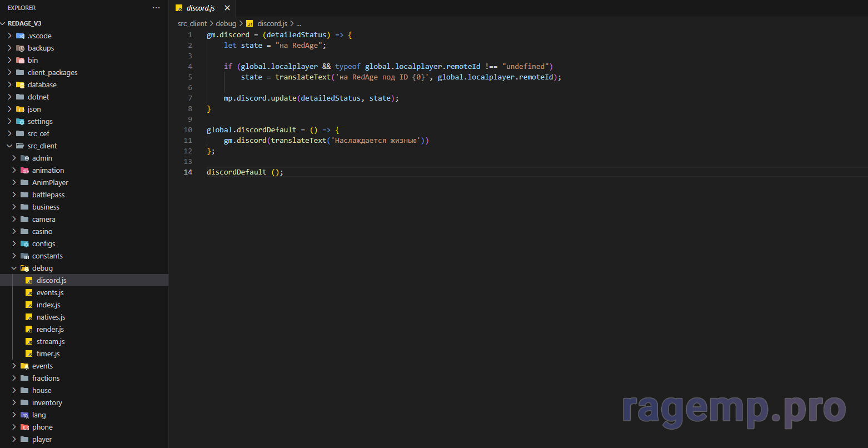Expand the .vscode folder chevron

point(9,36)
